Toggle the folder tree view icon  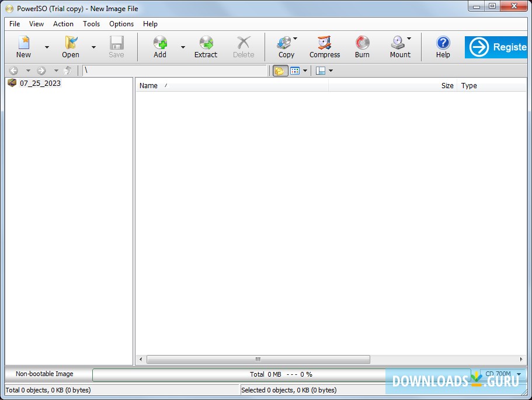pyautogui.click(x=280, y=71)
